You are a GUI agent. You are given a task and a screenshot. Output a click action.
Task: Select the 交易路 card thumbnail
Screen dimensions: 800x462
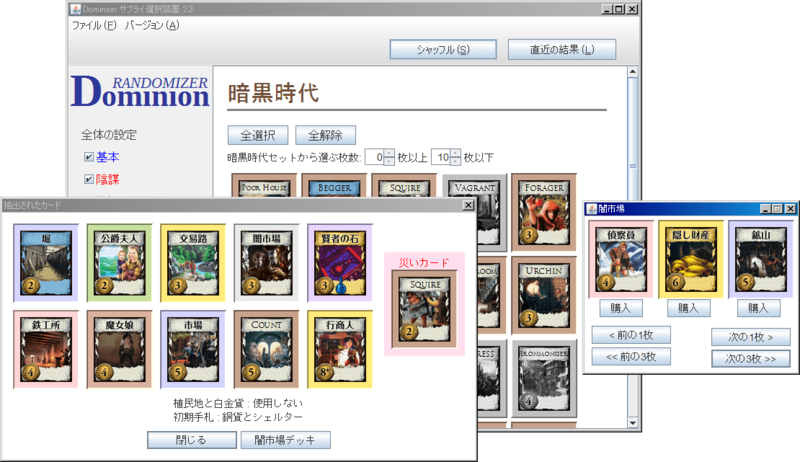[x=193, y=262]
